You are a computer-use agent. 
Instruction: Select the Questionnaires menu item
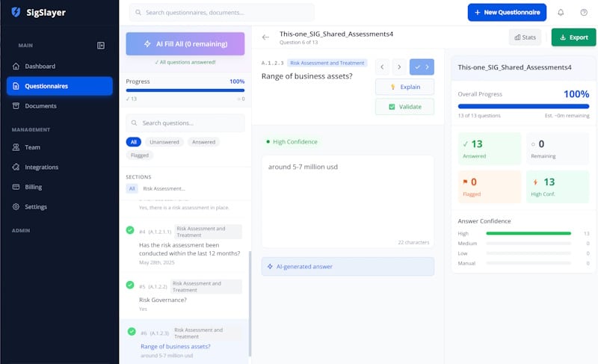[x=60, y=86]
